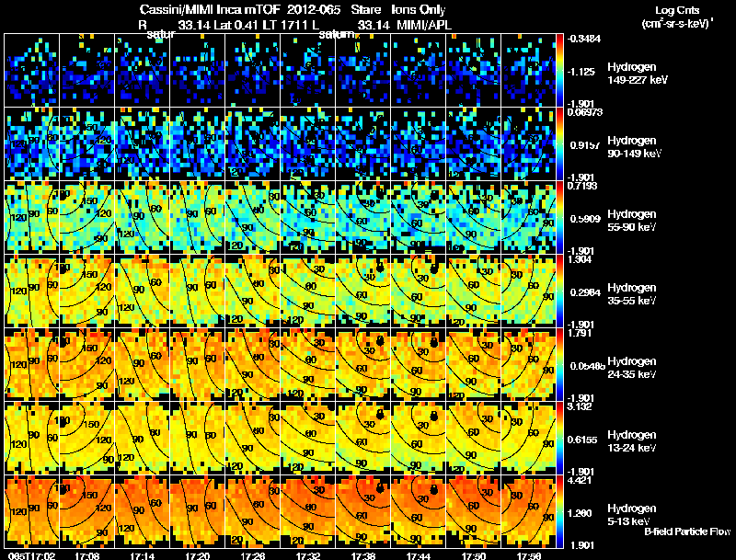Select the color bar next to Hydrogen 35-55 keV
This screenshot has height=560, width=736.
pyautogui.click(x=559, y=291)
